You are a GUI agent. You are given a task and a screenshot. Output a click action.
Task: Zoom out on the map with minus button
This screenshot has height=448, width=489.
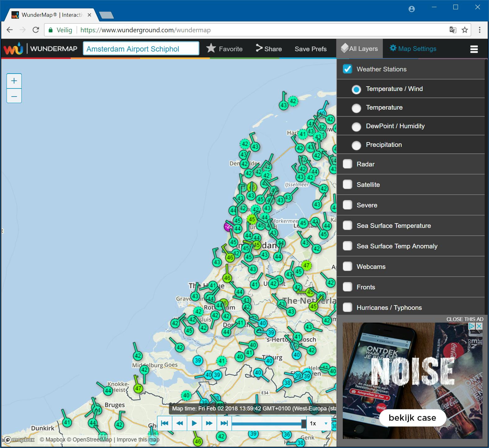click(14, 96)
